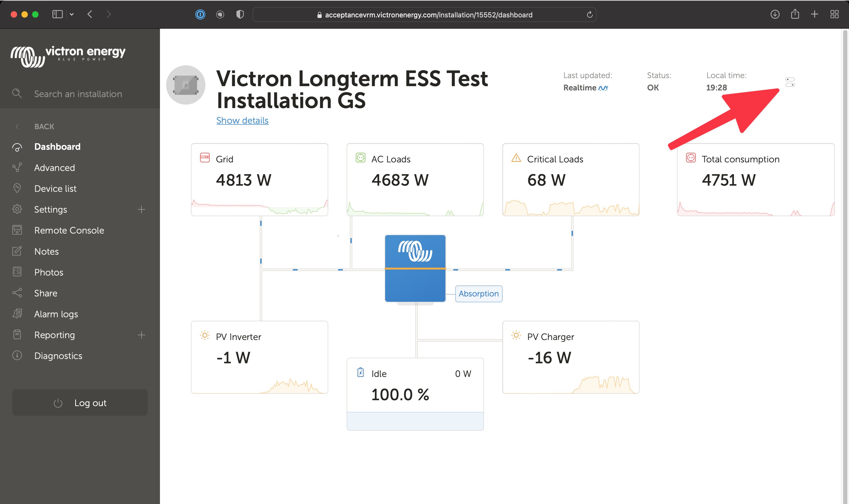Expand the Reporting submenu plus
Viewport: 849px width, 504px height.
click(141, 335)
